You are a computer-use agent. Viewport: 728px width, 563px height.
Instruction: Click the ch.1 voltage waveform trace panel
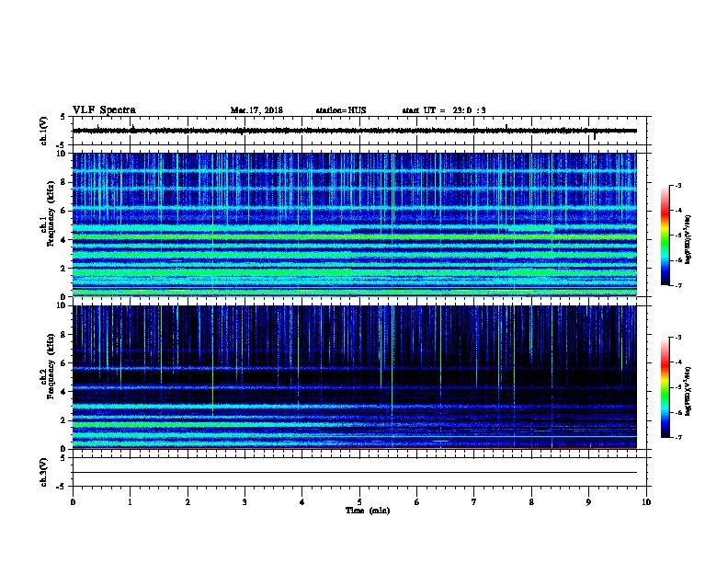[x=359, y=131]
